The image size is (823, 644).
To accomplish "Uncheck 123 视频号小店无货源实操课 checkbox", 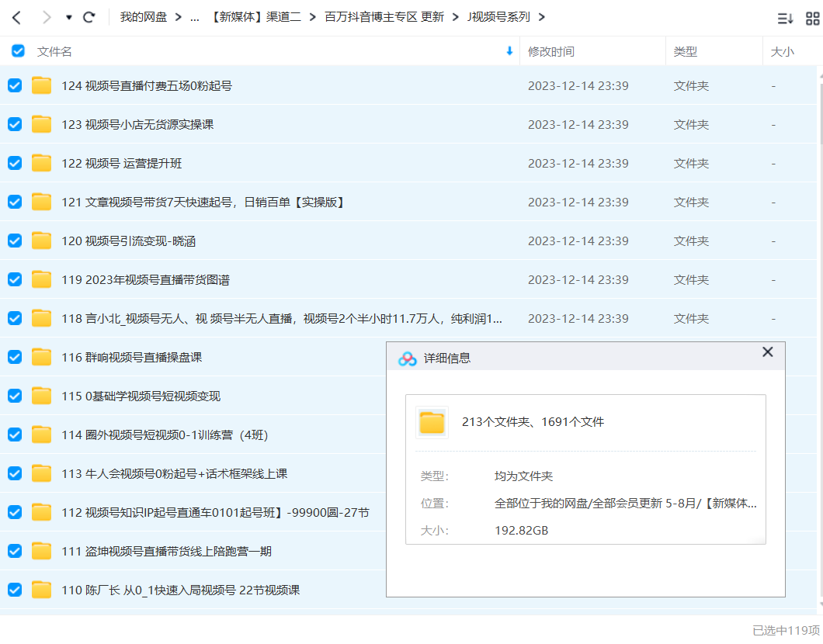I will click(15, 124).
